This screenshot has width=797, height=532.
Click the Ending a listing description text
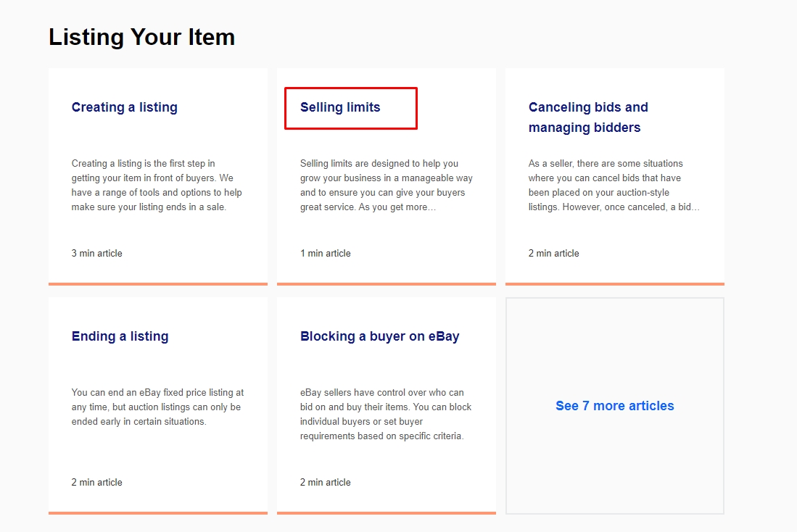tap(157, 407)
